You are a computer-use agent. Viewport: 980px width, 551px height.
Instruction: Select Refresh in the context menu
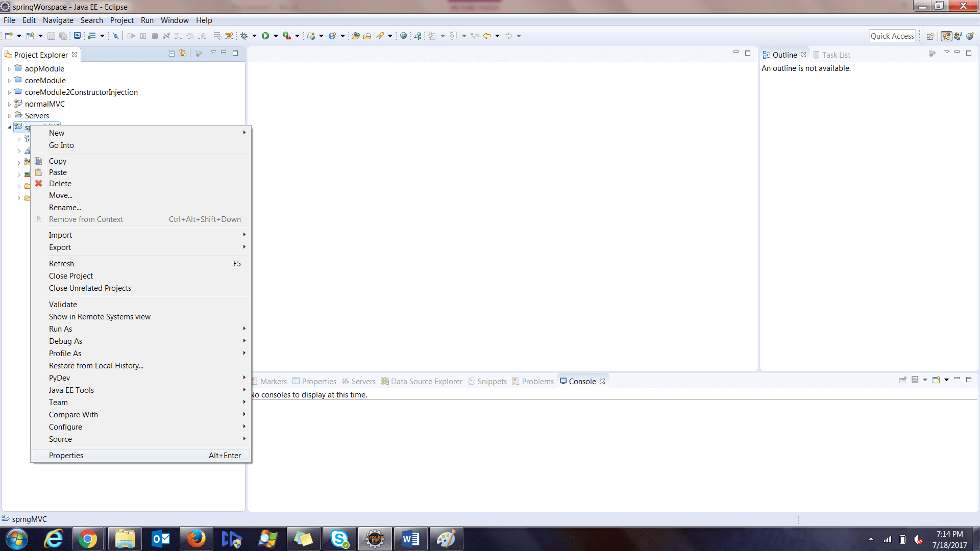[x=61, y=264]
